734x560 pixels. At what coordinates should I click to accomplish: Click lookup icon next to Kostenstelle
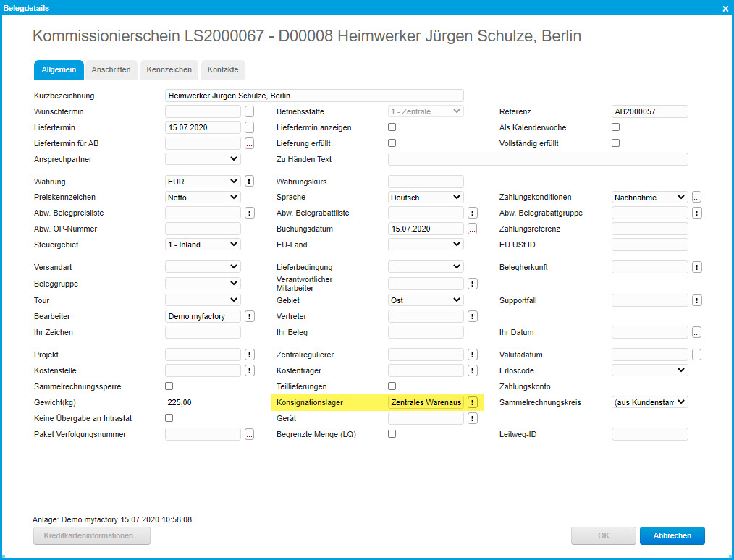click(249, 370)
